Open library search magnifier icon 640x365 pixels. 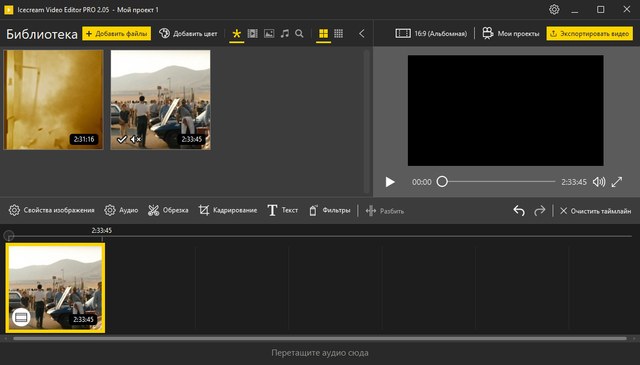(299, 33)
